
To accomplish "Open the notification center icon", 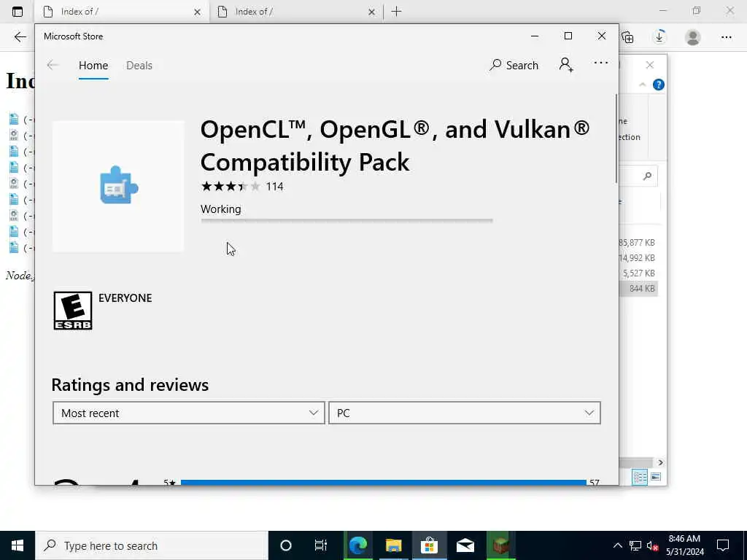I will click(723, 545).
